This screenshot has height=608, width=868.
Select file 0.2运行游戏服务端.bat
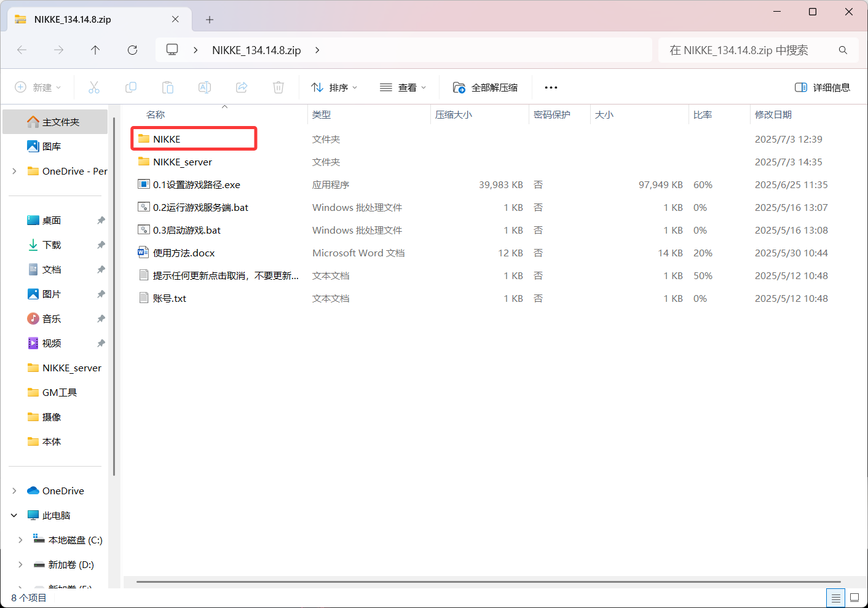pyautogui.click(x=200, y=207)
